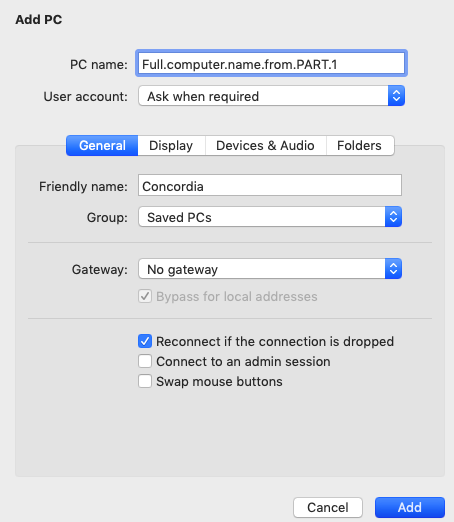Click the Group dropdown stepper arrows
The image size is (454, 522).
(393, 217)
